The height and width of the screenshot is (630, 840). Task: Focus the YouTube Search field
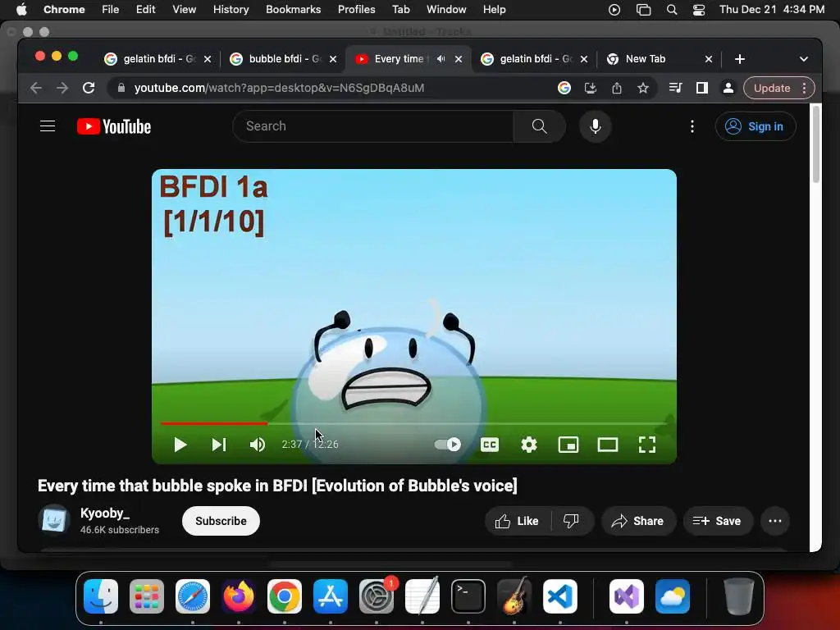(x=373, y=126)
